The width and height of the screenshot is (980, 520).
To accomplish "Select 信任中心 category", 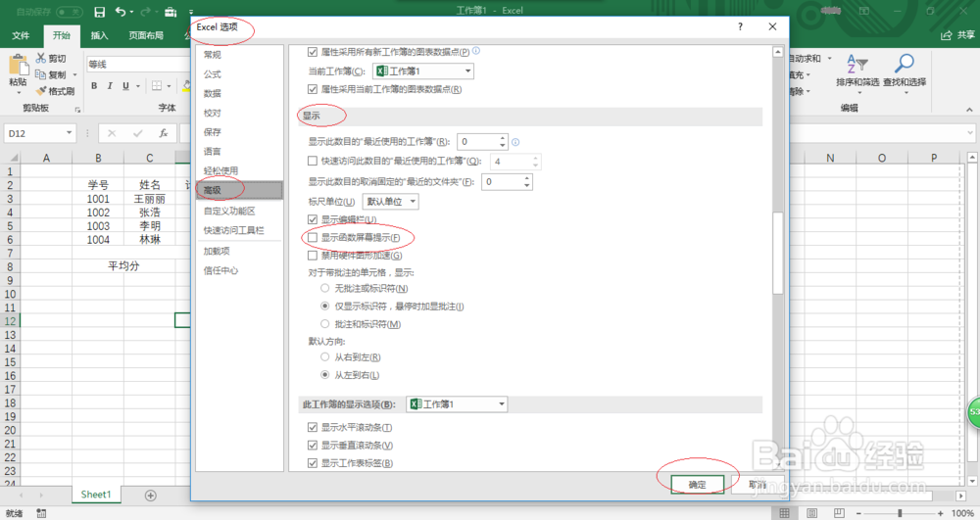I will 239,270.
